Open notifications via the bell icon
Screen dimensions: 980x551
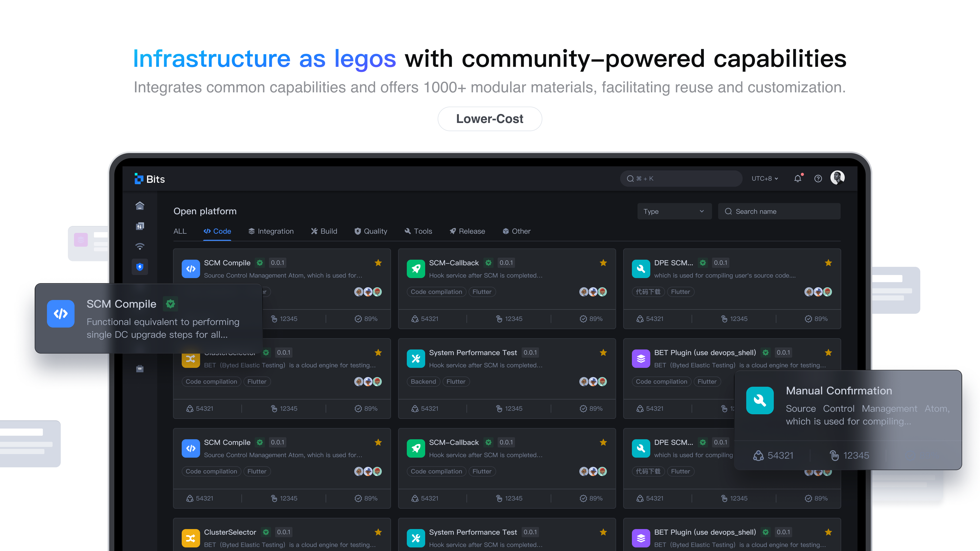click(x=798, y=178)
